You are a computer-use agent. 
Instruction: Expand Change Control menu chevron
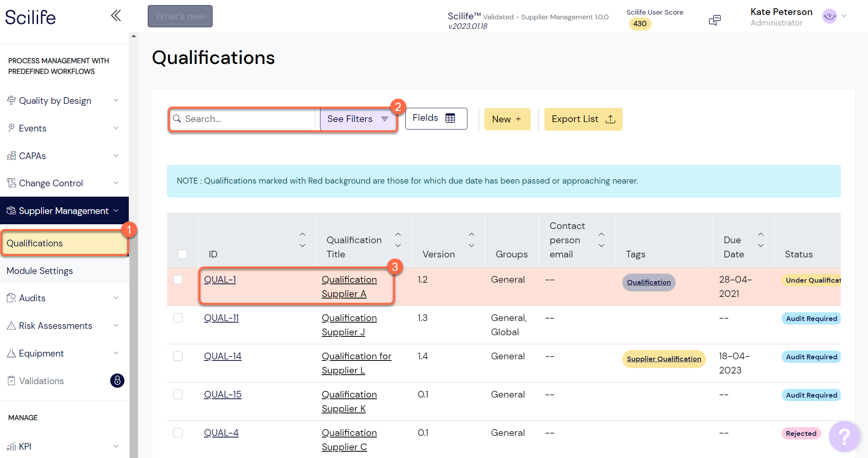(x=116, y=183)
